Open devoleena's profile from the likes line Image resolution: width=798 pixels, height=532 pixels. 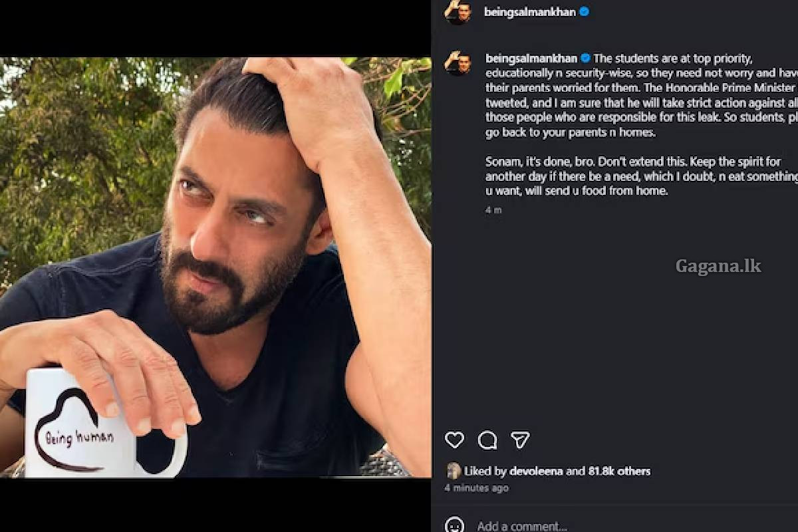point(536,471)
